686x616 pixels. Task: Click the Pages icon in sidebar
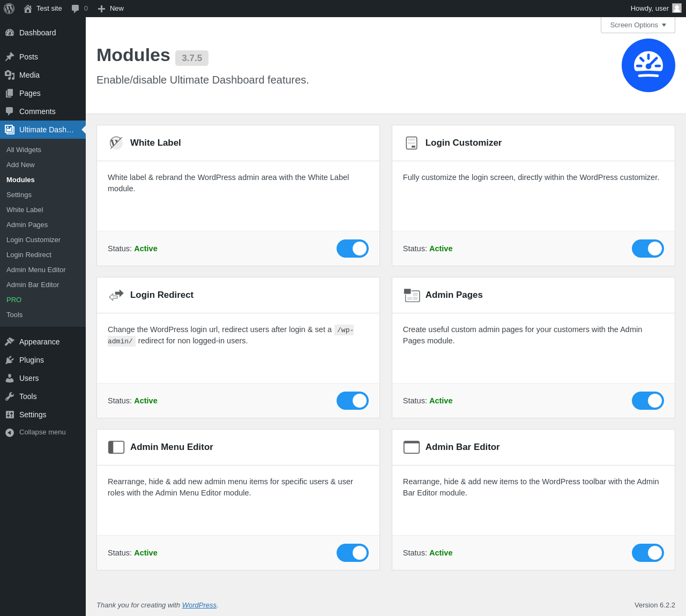point(10,93)
